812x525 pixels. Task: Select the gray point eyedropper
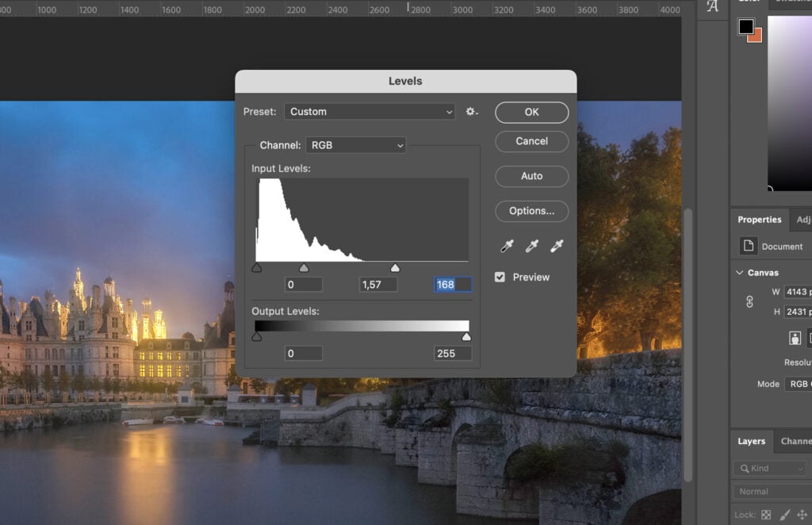click(531, 246)
